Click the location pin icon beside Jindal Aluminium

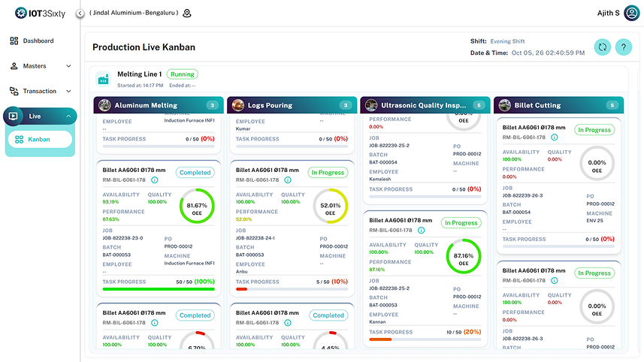click(x=187, y=13)
